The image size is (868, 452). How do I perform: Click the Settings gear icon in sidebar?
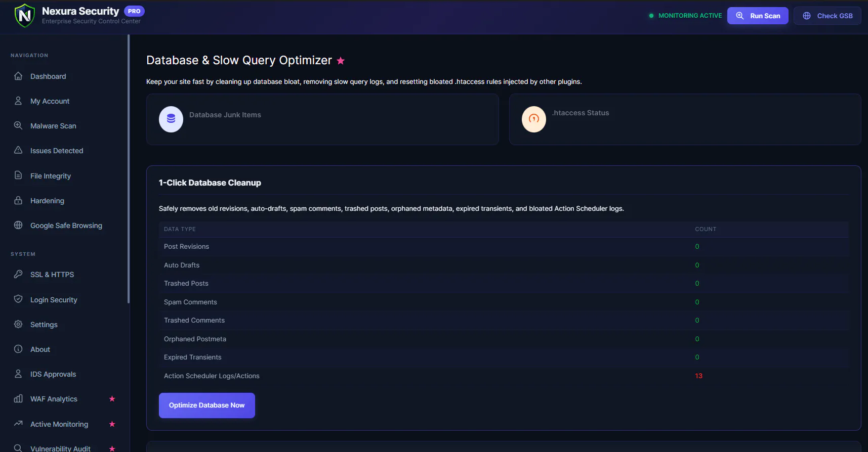pyautogui.click(x=18, y=324)
